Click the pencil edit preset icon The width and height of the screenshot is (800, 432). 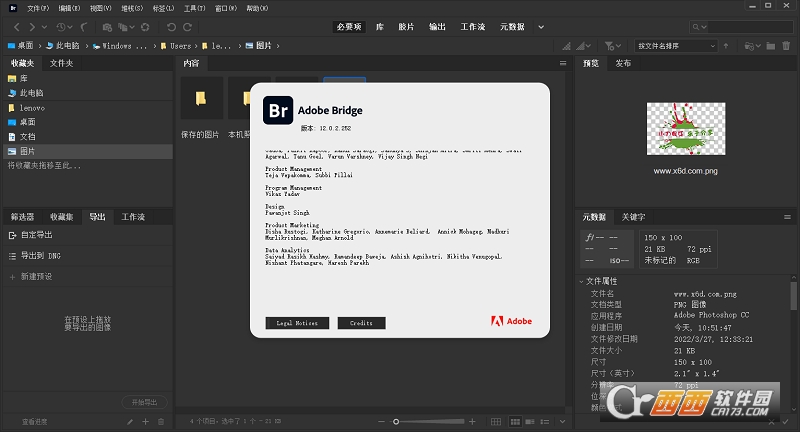tap(130, 422)
